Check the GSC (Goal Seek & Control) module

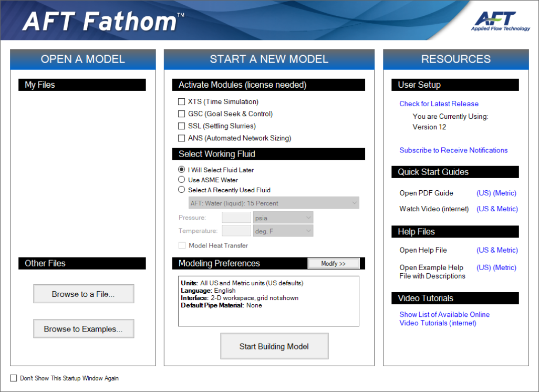click(x=181, y=114)
